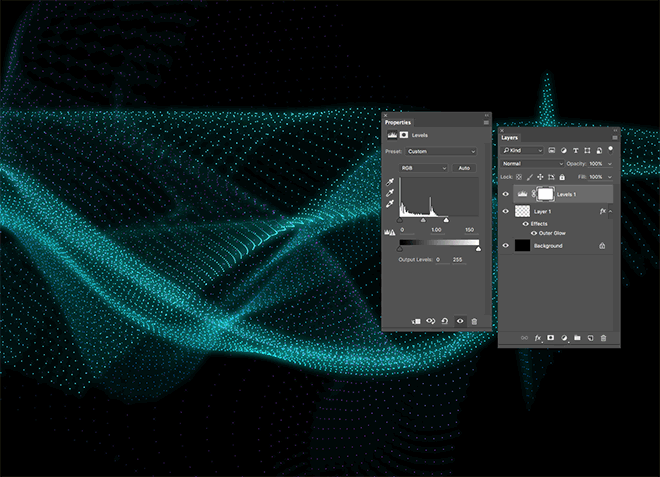
Task: Create new fill or adjustment layer
Action: [564, 338]
